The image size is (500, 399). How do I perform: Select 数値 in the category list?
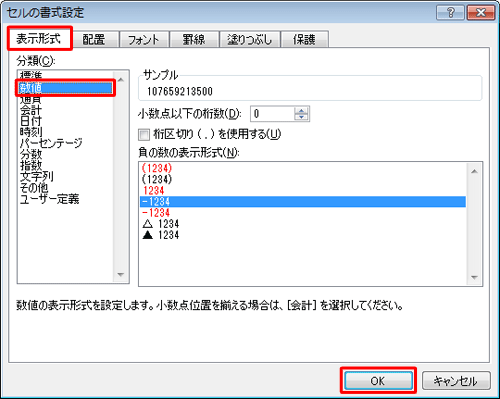(65, 88)
